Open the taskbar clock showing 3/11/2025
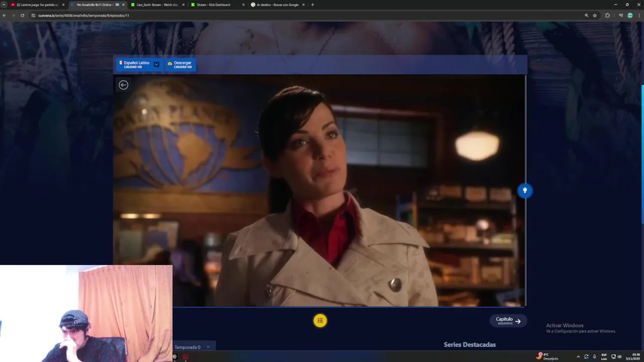 [x=633, y=356]
